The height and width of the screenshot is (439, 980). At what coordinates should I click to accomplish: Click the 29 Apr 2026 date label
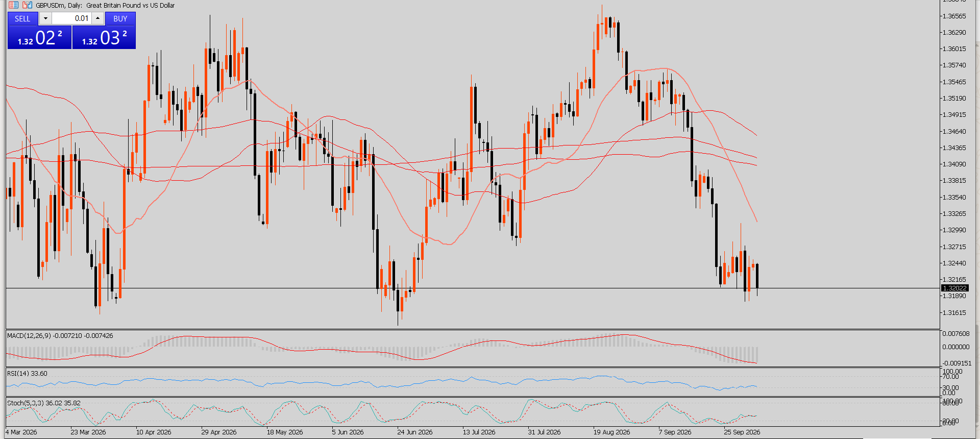point(219,432)
